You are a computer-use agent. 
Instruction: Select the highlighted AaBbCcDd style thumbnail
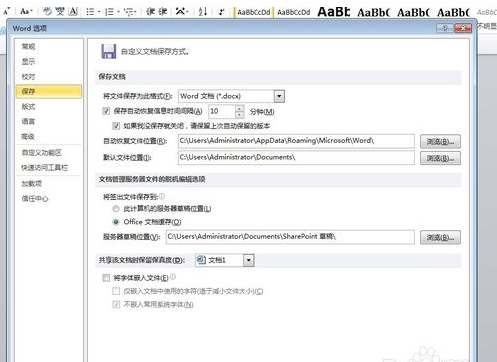(253, 12)
